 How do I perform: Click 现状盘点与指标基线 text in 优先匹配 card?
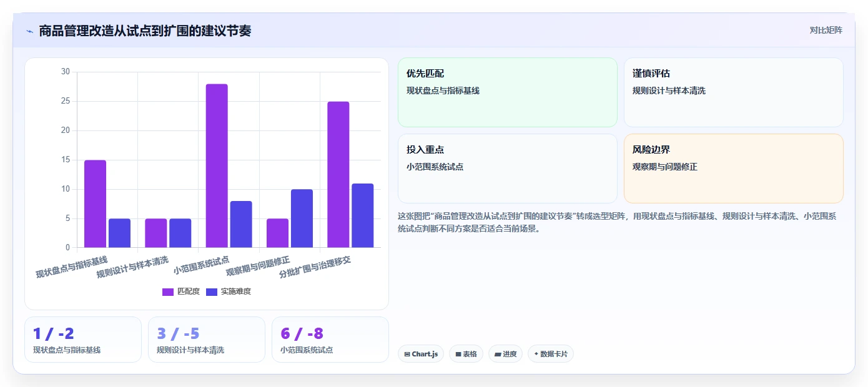click(443, 91)
